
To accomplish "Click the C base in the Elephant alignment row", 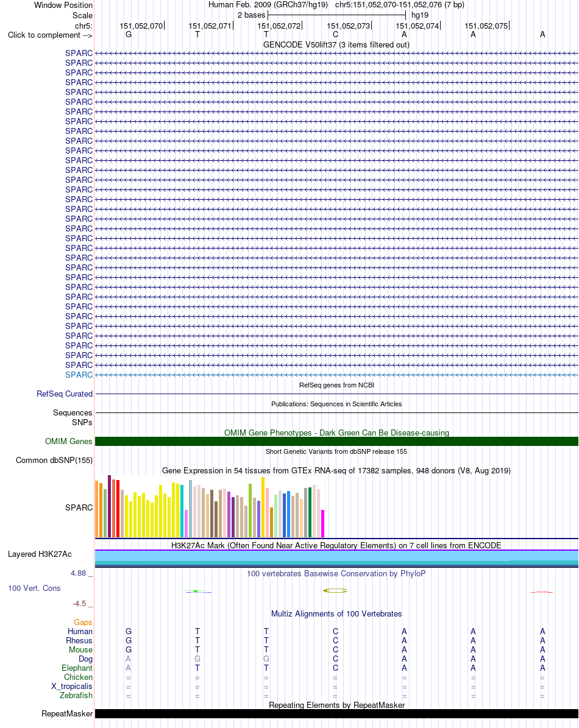I will (335, 668).
